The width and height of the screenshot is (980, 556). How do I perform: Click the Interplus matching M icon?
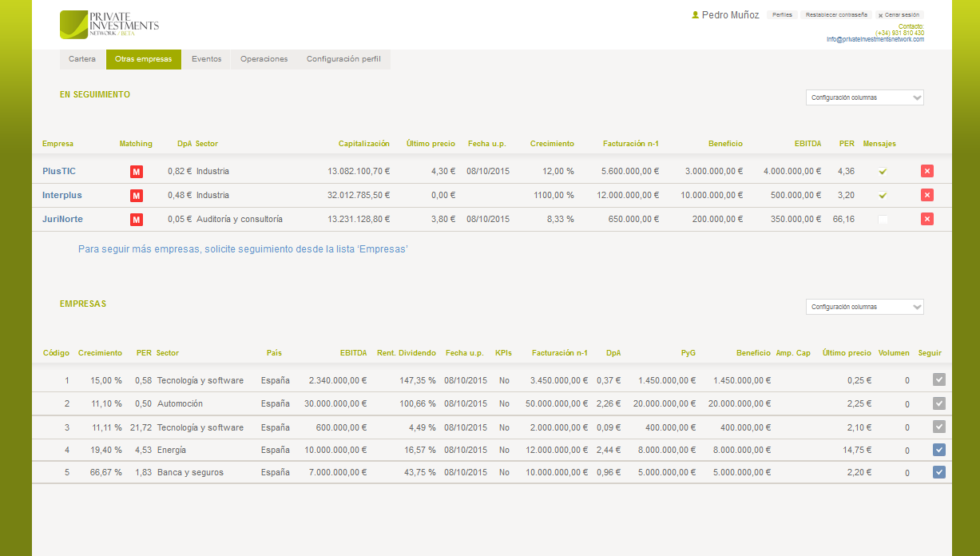[x=137, y=196]
